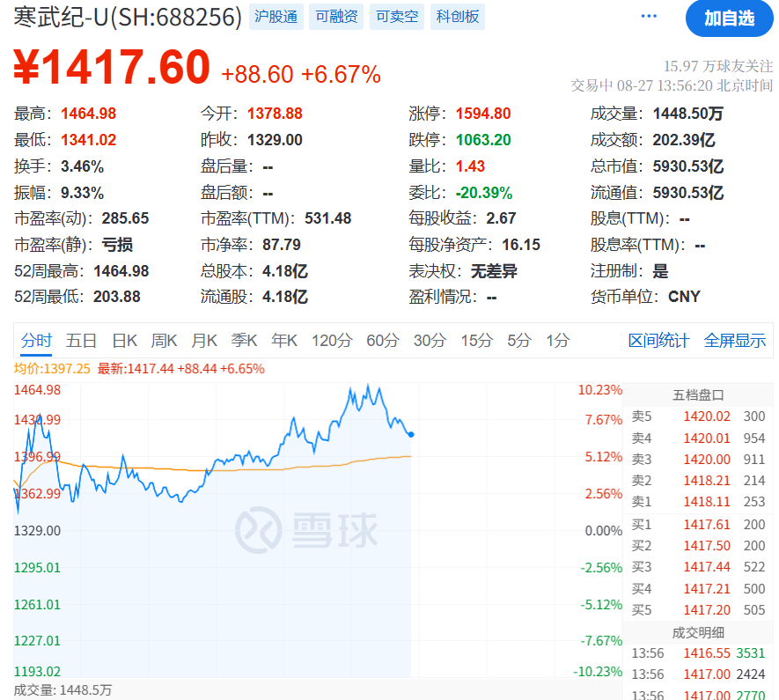This screenshot has height=700, width=779.
Task: Click the trade row 1417.00 with volume 2424
Action: (x=698, y=674)
